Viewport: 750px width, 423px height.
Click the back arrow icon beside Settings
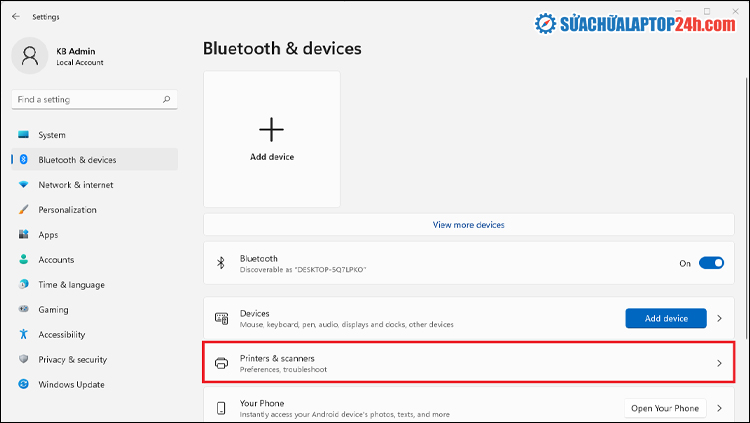(16, 16)
